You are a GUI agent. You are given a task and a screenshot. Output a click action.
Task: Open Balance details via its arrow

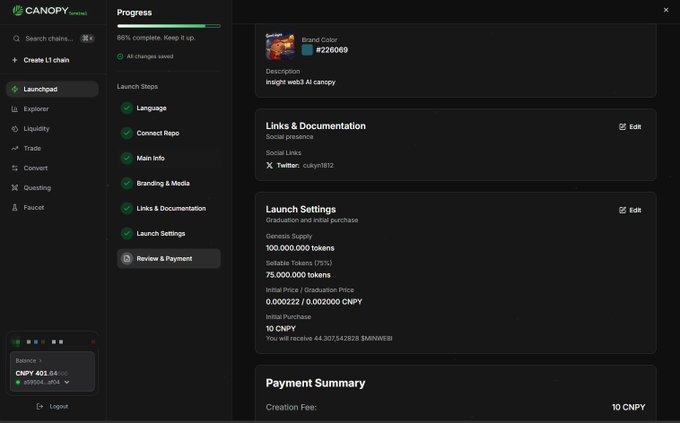[x=40, y=361]
